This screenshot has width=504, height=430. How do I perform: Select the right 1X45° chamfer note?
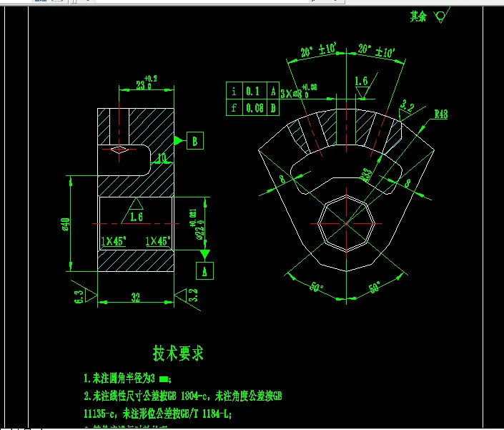pos(157,241)
